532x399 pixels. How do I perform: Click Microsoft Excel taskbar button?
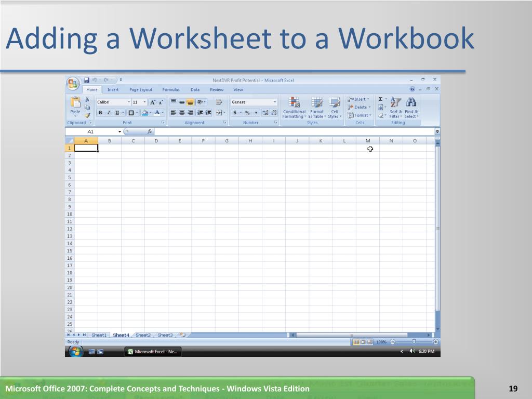pos(153,352)
